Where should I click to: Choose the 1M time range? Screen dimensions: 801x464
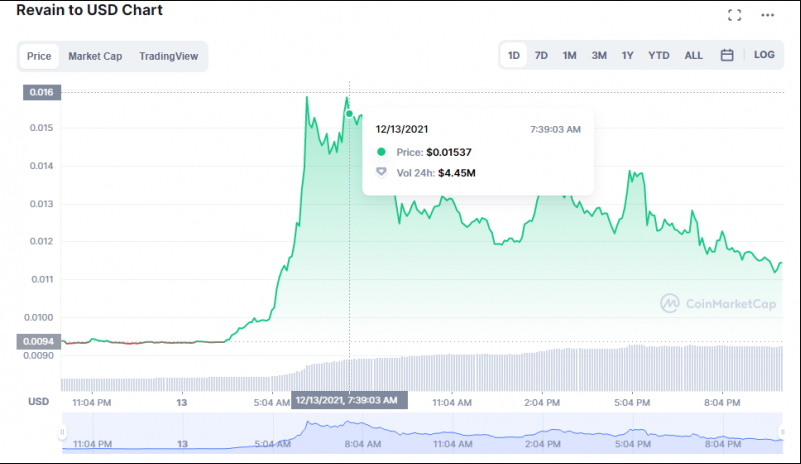(x=569, y=55)
